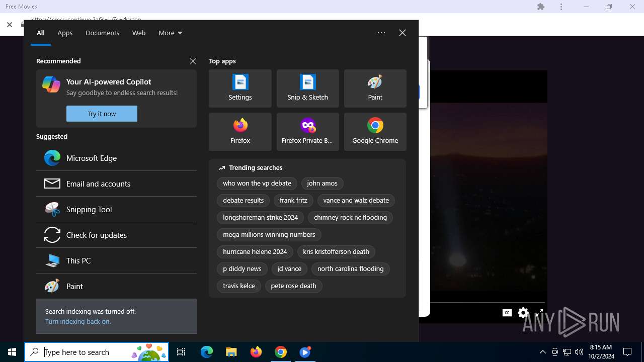
Task: Click the Windows Start button
Action: (x=12, y=352)
